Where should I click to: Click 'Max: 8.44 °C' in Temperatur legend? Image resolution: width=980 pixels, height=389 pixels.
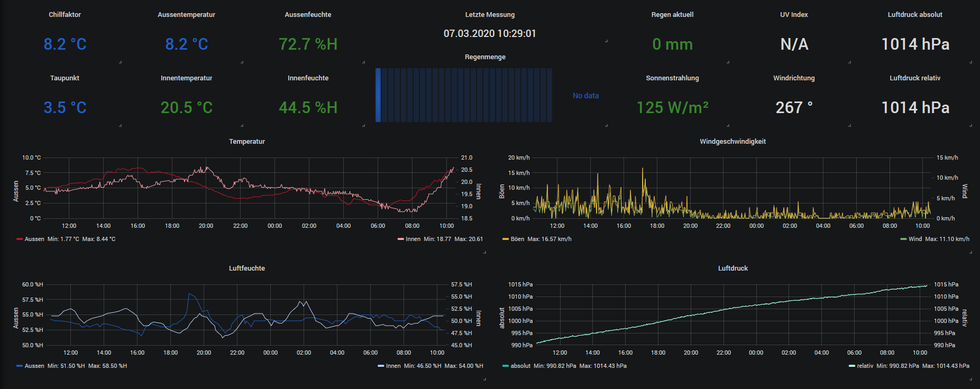(99, 239)
